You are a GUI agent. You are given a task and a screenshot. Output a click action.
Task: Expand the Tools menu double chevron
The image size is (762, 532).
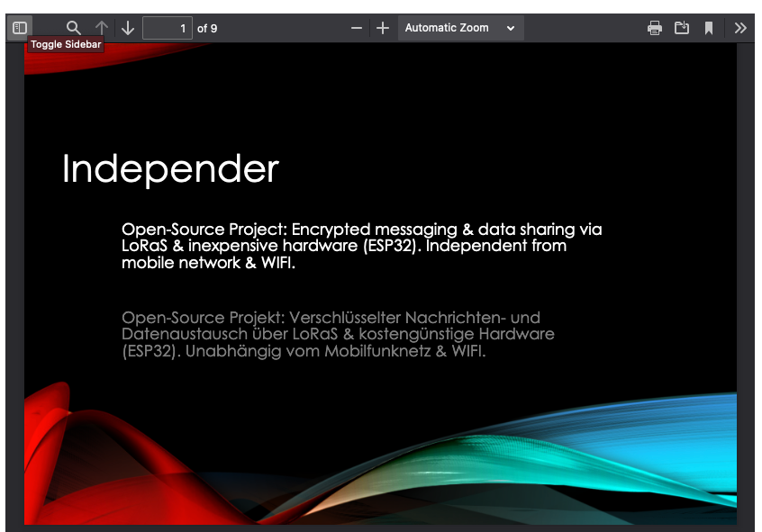(740, 28)
